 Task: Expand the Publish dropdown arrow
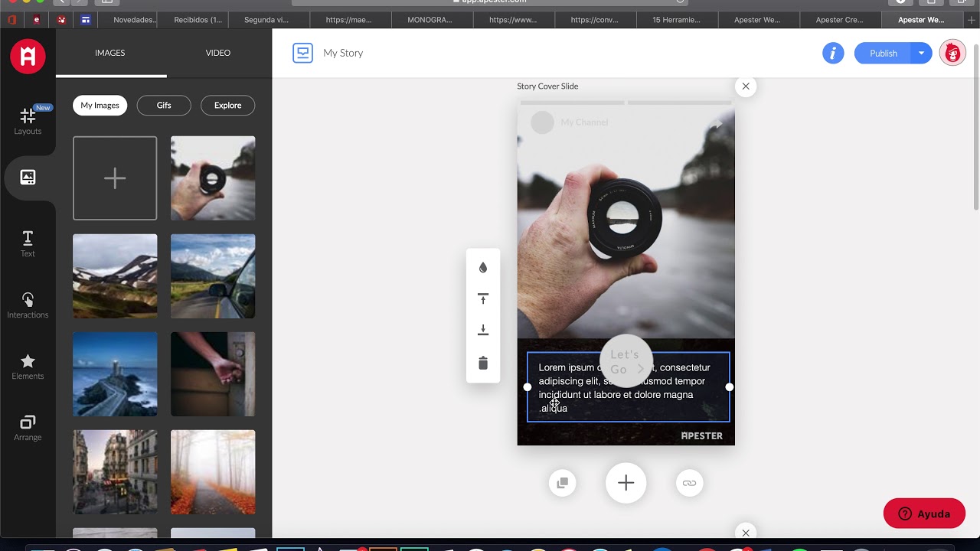tap(921, 53)
